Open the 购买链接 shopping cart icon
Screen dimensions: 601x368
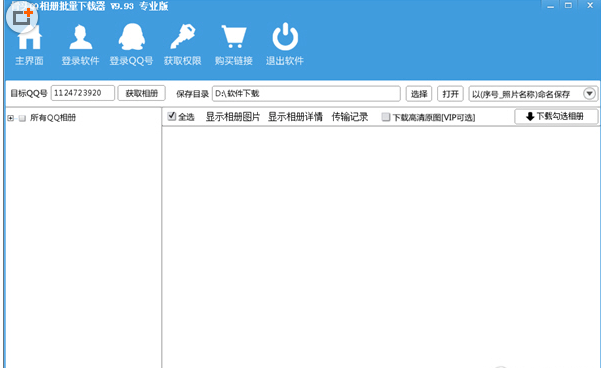click(234, 37)
